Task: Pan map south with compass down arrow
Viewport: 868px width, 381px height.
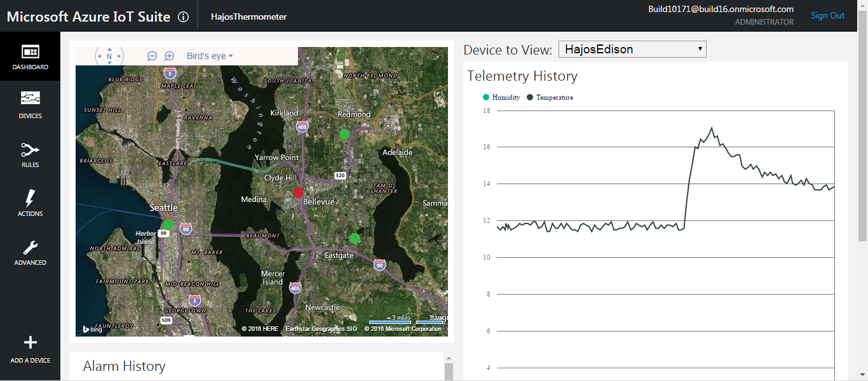Action: tap(109, 64)
